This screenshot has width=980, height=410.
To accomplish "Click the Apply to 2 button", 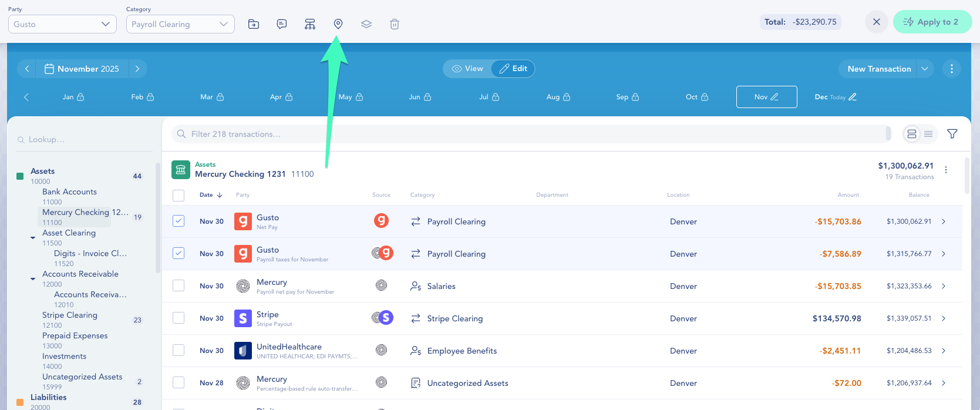I will (x=932, y=22).
